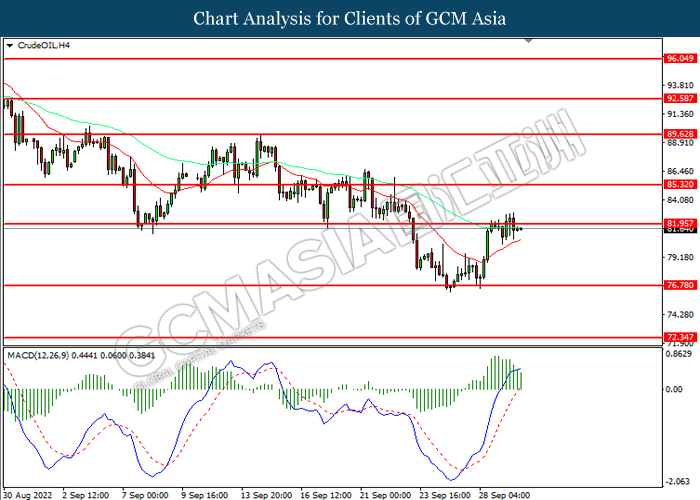Click the 30 Aug 2022 date label
Viewport: 700px width, 500px height.
pos(27,495)
